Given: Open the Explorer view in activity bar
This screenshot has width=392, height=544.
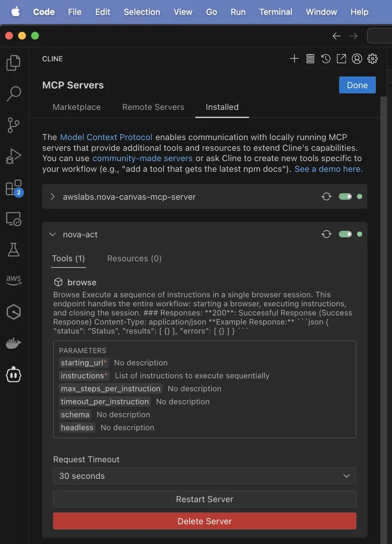Looking at the screenshot, I should point(13,63).
